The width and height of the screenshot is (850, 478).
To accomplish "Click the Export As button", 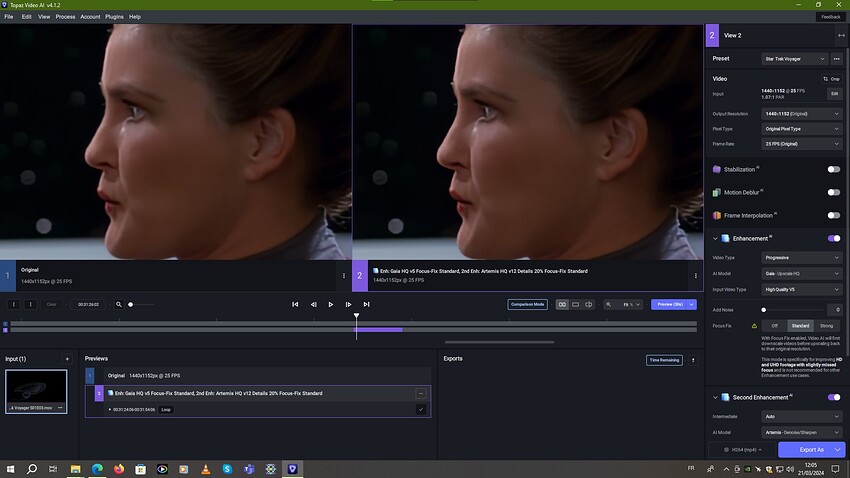I will pos(811,450).
